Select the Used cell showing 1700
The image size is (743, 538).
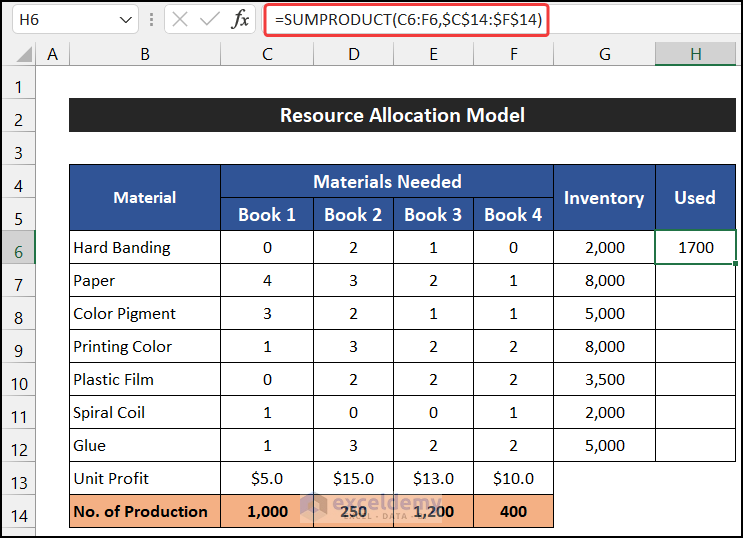coord(695,247)
